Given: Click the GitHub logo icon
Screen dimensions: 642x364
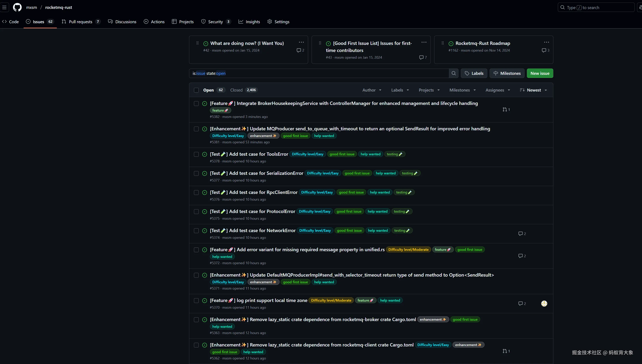Looking at the screenshot, I should (17, 7).
